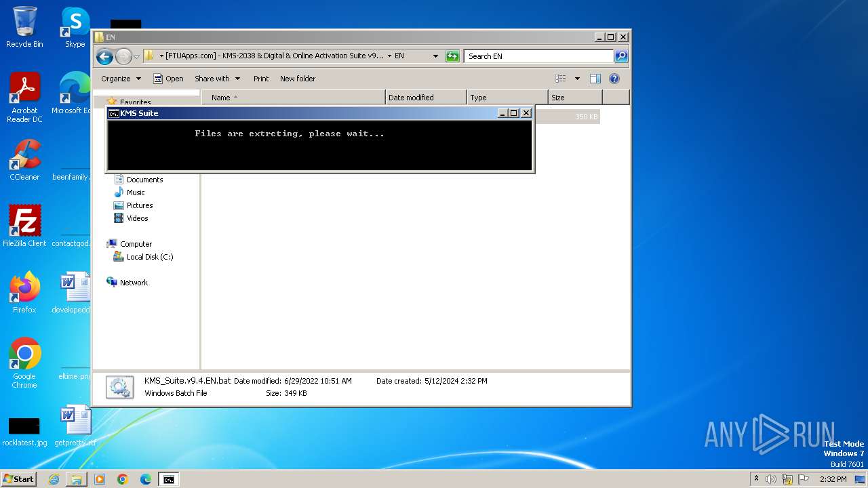Launch Skype from the desktop
Image resolution: width=868 pixels, height=488 pixels.
click(x=75, y=27)
